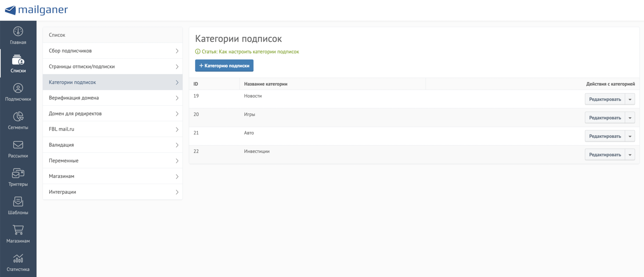
Task: Open dropdown arrow for Новости row
Action: pos(630,99)
